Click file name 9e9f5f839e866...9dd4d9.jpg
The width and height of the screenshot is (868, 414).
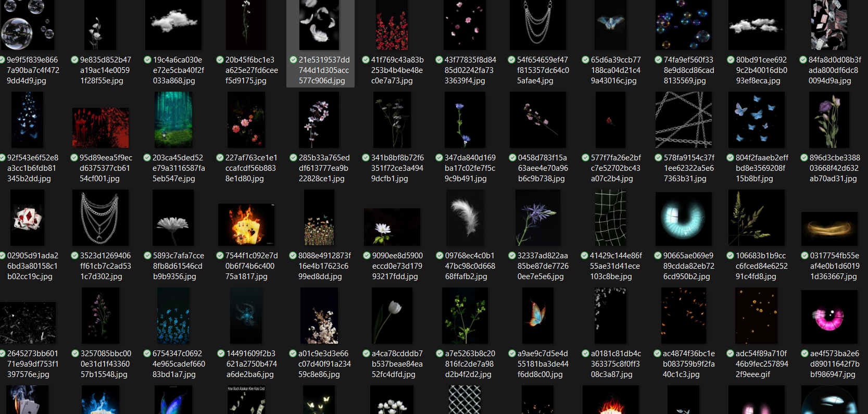point(32,70)
